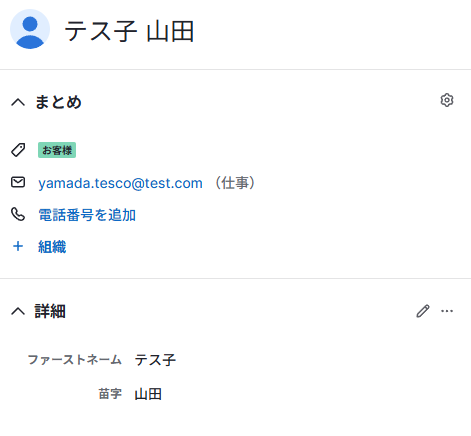Image resolution: width=471 pixels, height=436 pixels.
Task: Collapse the 詳細 section chevron
Action: pyautogui.click(x=18, y=311)
